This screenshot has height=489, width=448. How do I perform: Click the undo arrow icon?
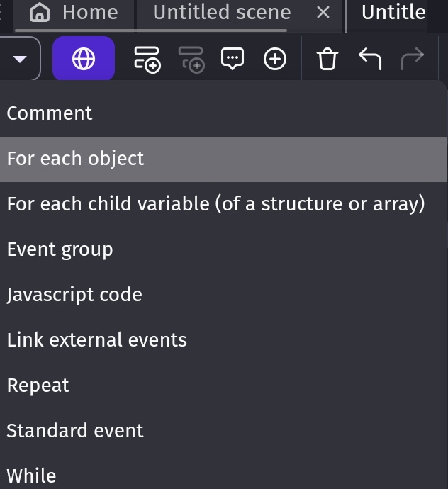coord(370,59)
